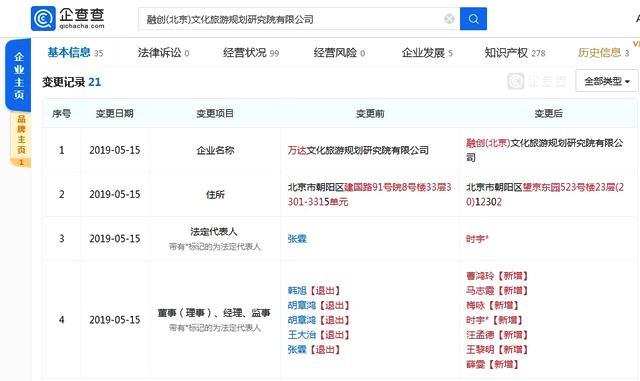The height and width of the screenshot is (381, 640).
Task: Click the 变更前 column header
Action: click(x=370, y=114)
